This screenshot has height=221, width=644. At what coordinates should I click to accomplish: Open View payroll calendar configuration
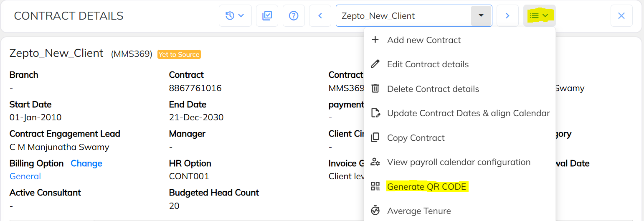460,162
